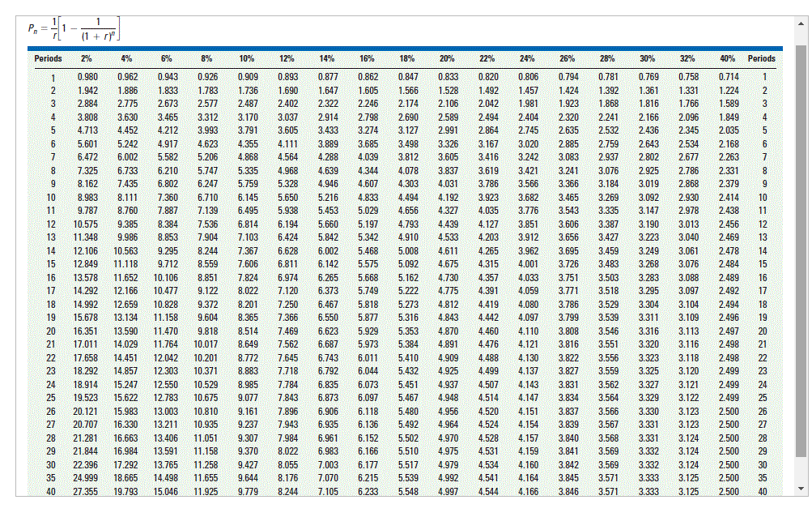Viewport: 812px width, 517px height.
Task: Click the 2% column header
Action: 84,58
